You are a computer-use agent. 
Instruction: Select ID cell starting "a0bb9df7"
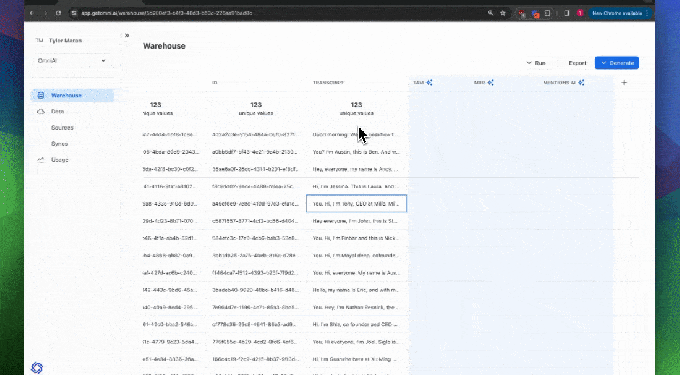coord(256,152)
